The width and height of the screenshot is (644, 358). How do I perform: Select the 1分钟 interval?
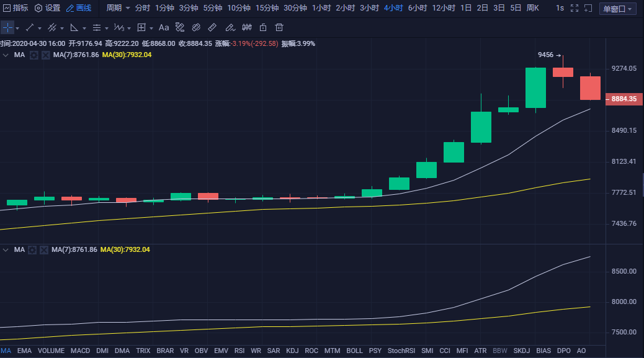pos(164,8)
